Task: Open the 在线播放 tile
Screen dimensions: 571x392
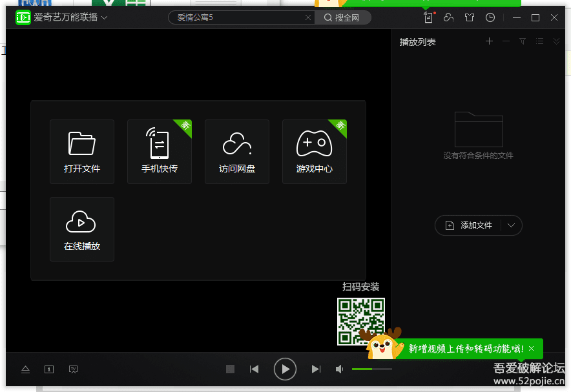Action: pyautogui.click(x=82, y=229)
